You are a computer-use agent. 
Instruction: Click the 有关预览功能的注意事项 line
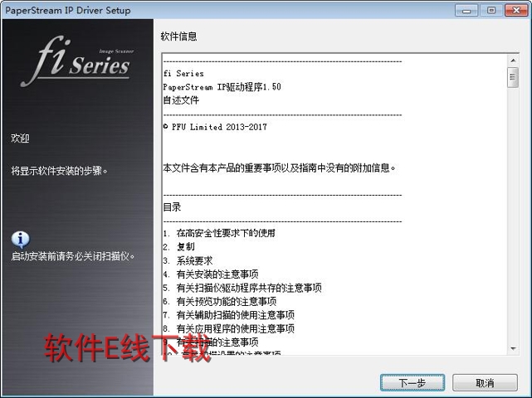tap(227, 301)
